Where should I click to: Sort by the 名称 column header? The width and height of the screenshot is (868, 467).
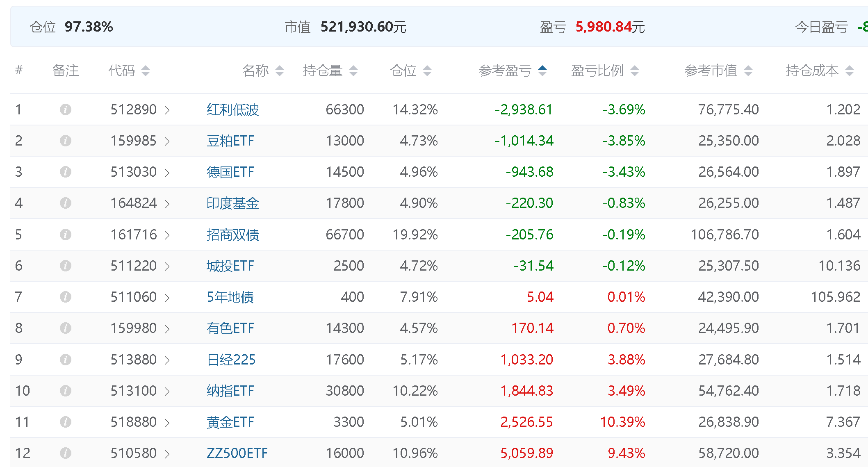point(255,71)
